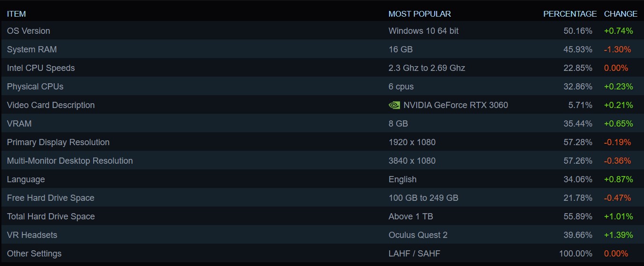Expand the OS Version row
Viewport: 644px width, 266px height.
point(322,30)
